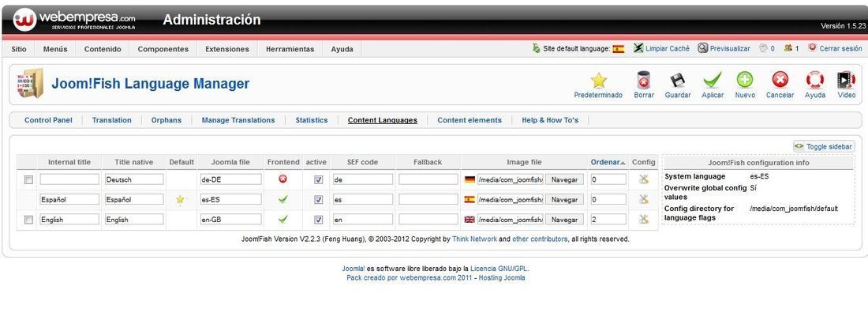Click the Fallback field in Español row
Screen dimensions: 868x324
point(428,199)
